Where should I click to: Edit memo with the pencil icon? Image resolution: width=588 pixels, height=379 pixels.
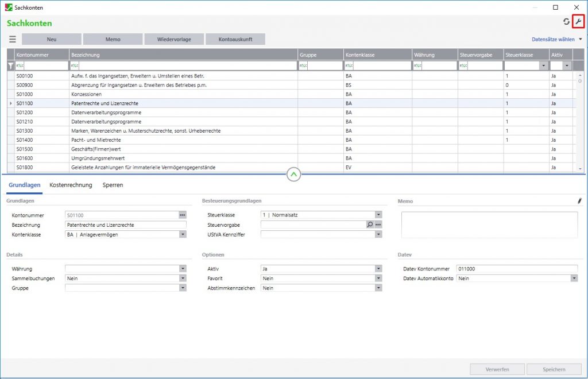(x=579, y=201)
